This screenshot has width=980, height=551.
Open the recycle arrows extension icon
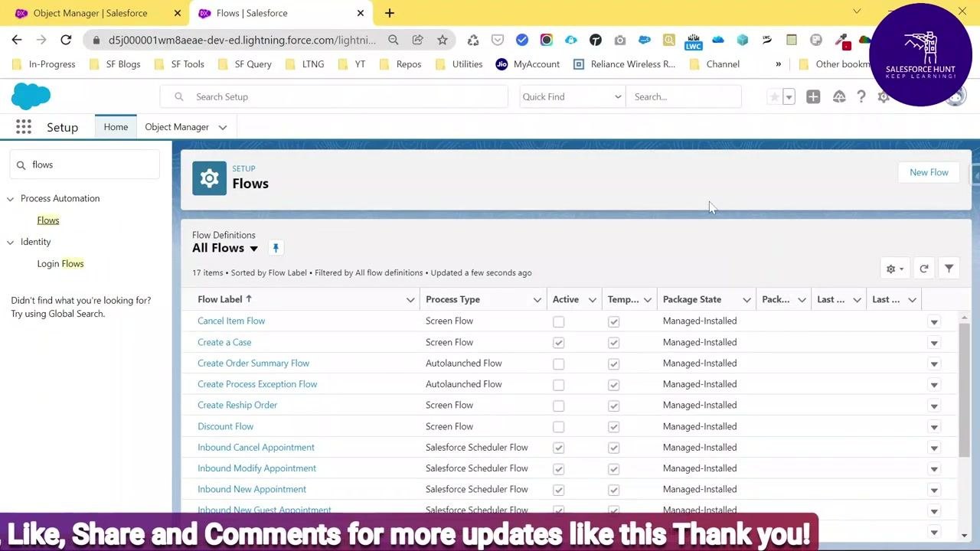point(473,40)
